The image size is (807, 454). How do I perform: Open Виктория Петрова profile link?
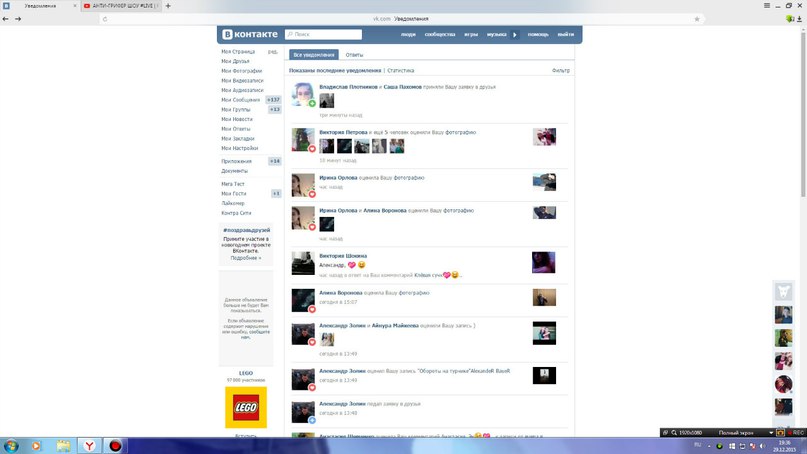[x=343, y=132]
